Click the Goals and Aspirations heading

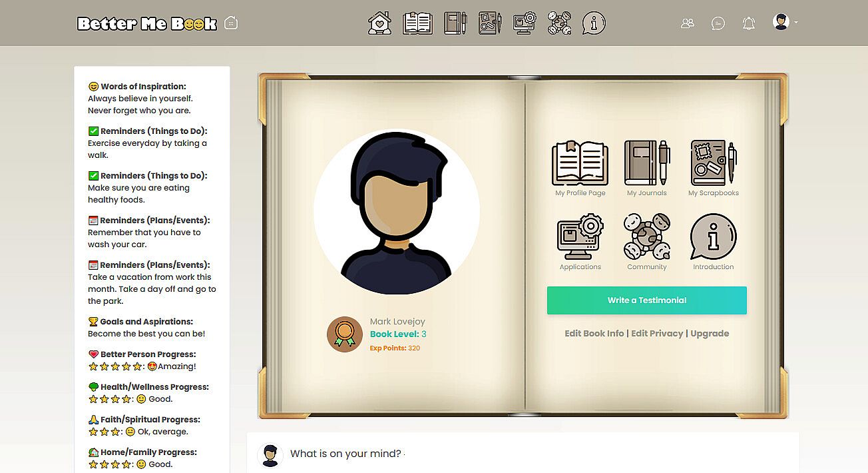click(140, 322)
